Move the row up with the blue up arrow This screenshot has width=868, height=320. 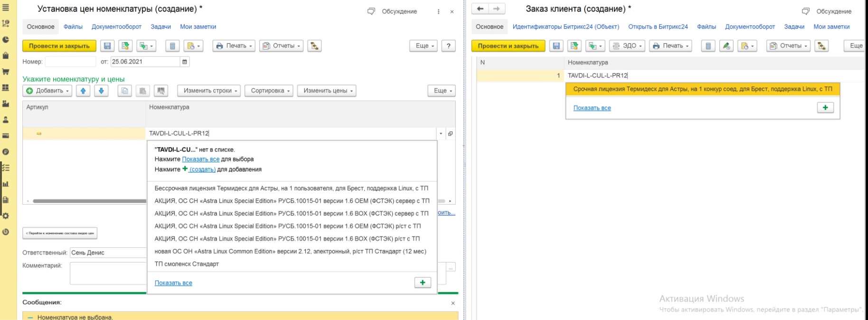pos(83,91)
